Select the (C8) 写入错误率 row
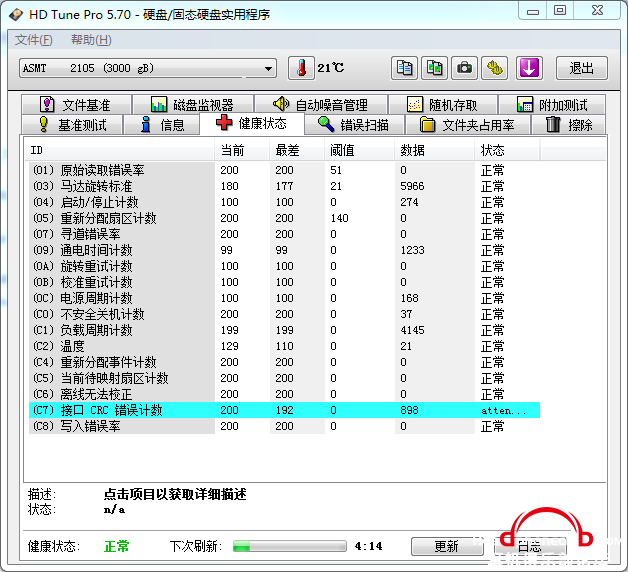 (284, 426)
